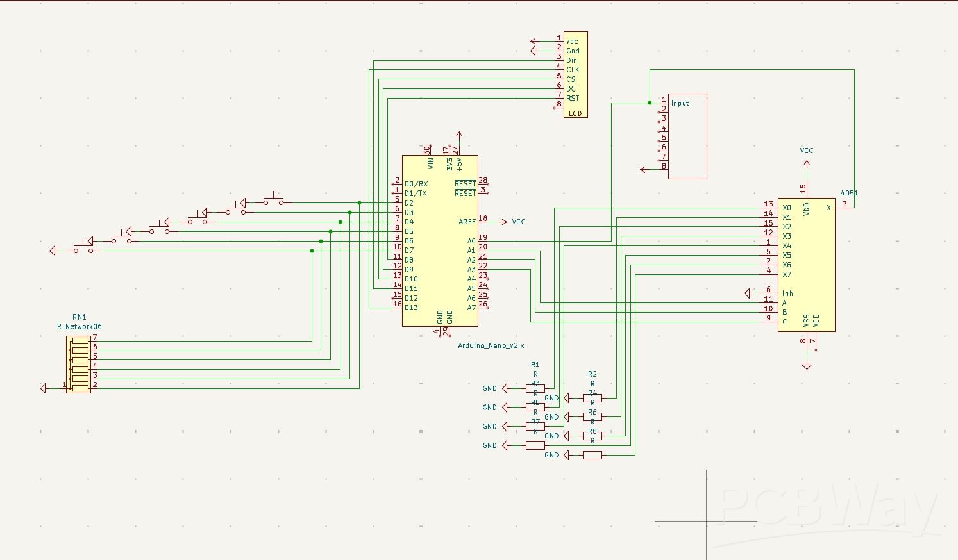Click lowercase vcc pin on LCD connector
The image size is (958, 560).
(x=572, y=42)
